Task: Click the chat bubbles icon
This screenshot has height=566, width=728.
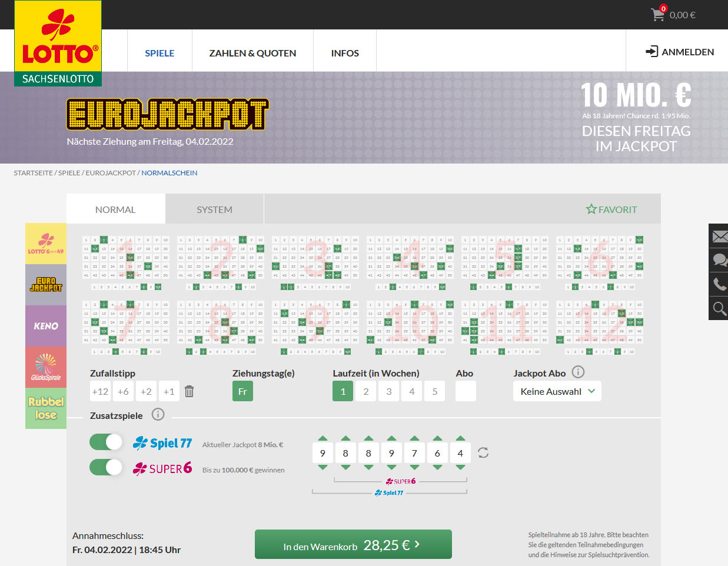Action: [x=719, y=260]
